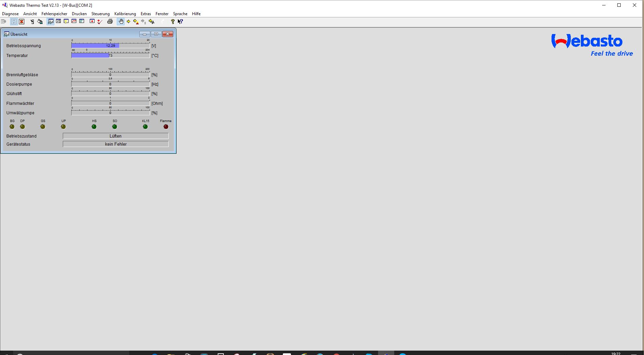Click the Betriebsspannung voltage bar
Viewport: 644px width, 355px height.
click(110, 46)
